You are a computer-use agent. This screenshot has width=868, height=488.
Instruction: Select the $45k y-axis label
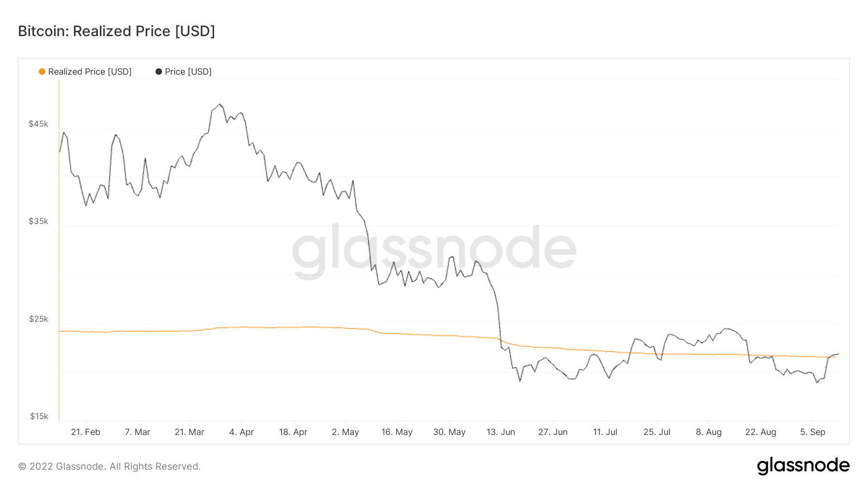(39, 124)
